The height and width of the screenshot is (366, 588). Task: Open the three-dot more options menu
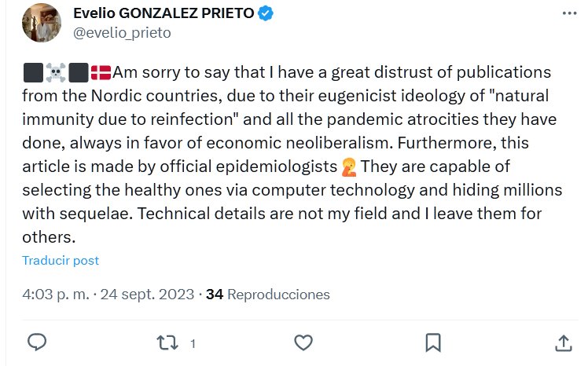(568, 14)
